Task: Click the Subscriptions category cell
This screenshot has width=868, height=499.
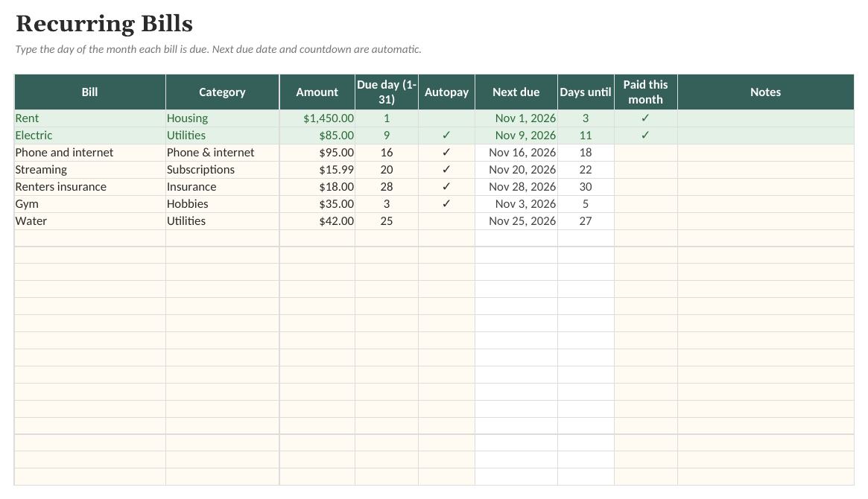Action: point(222,170)
